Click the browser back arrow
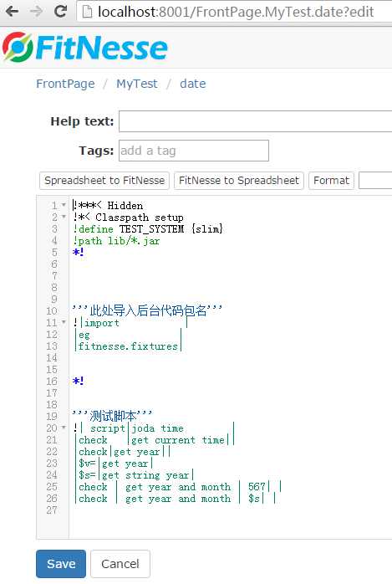This screenshot has height=584, width=392. click(x=12, y=12)
